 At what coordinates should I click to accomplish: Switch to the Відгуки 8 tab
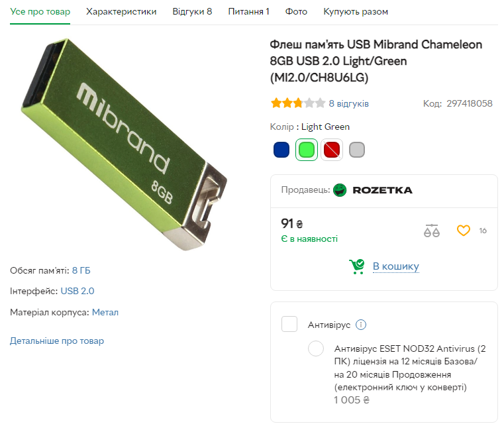tap(192, 11)
